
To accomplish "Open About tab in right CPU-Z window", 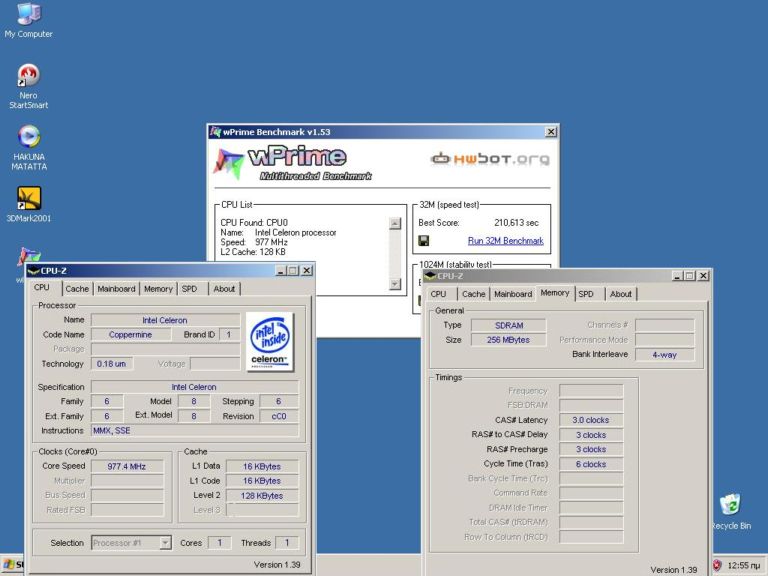I will (x=621, y=294).
